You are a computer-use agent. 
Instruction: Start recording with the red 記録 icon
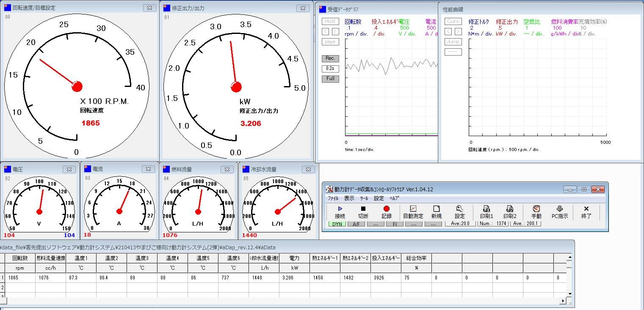(386, 209)
